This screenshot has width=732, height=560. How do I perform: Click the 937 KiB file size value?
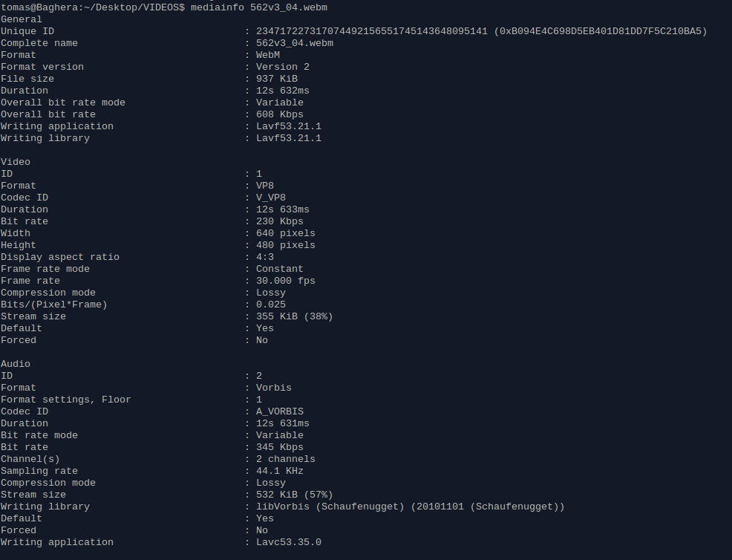pyautogui.click(x=277, y=79)
